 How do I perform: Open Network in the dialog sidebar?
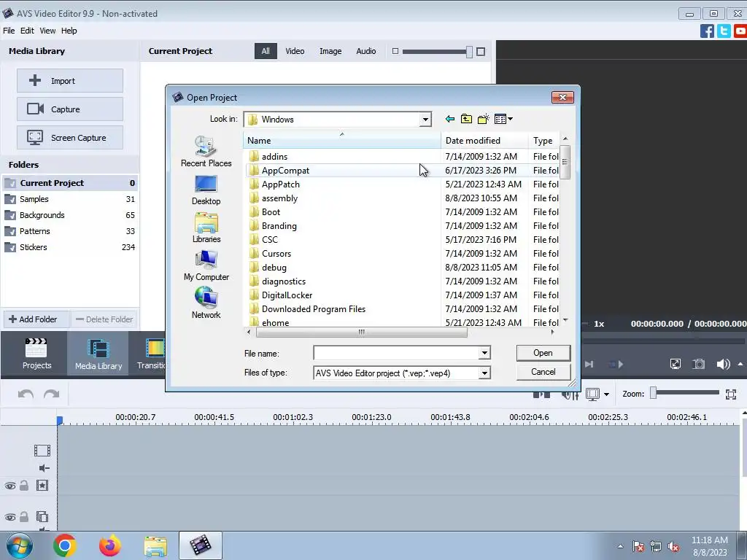[206, 303]
